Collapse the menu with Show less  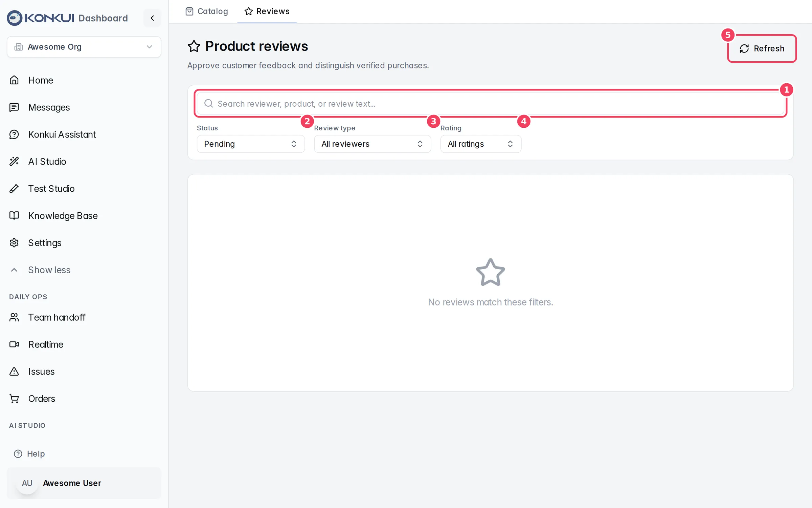click(x=49, y=270)
